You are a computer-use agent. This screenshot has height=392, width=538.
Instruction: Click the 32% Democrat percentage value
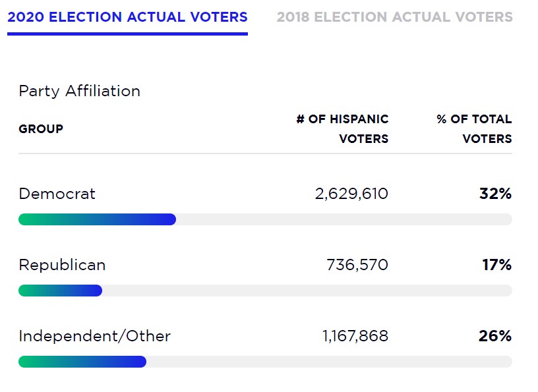[x=496, y=194]
